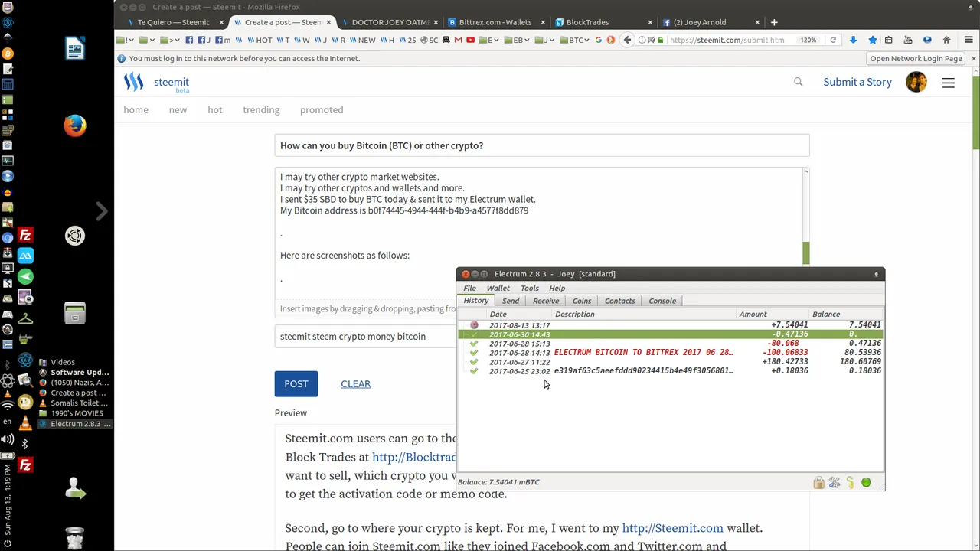
Task: Open Electrum preferences tools icon
Action: [835, 483]
